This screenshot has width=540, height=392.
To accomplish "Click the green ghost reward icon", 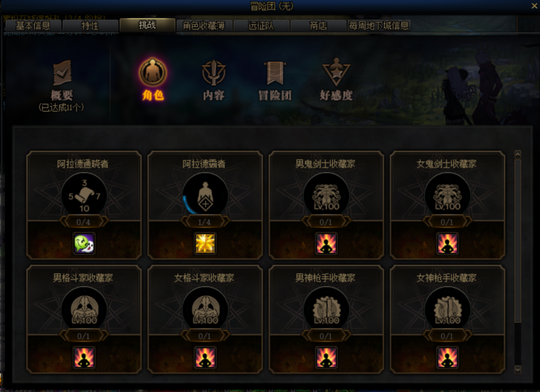I will (84, 244).
